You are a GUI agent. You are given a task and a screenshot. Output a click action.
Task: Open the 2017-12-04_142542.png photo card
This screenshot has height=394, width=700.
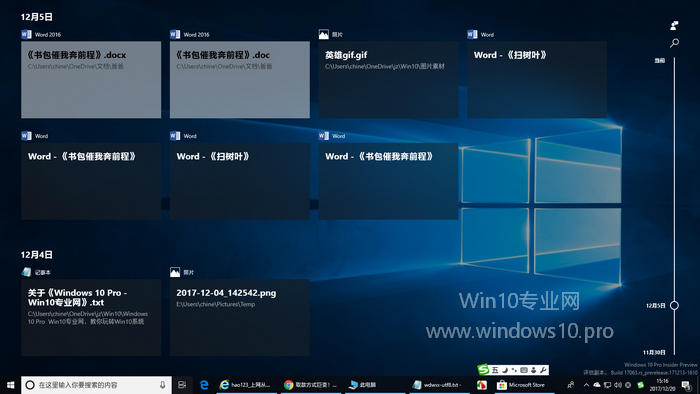pyautogui.click(x=240, y=317)
